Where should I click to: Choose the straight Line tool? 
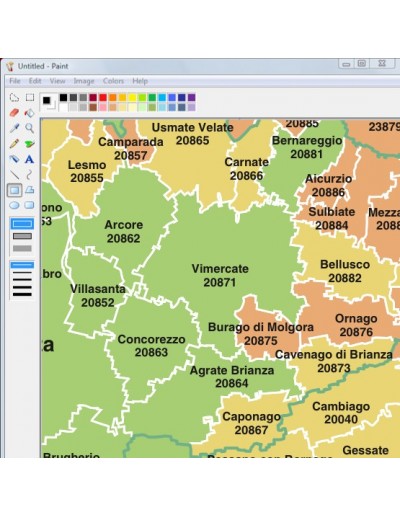[14, 174]
